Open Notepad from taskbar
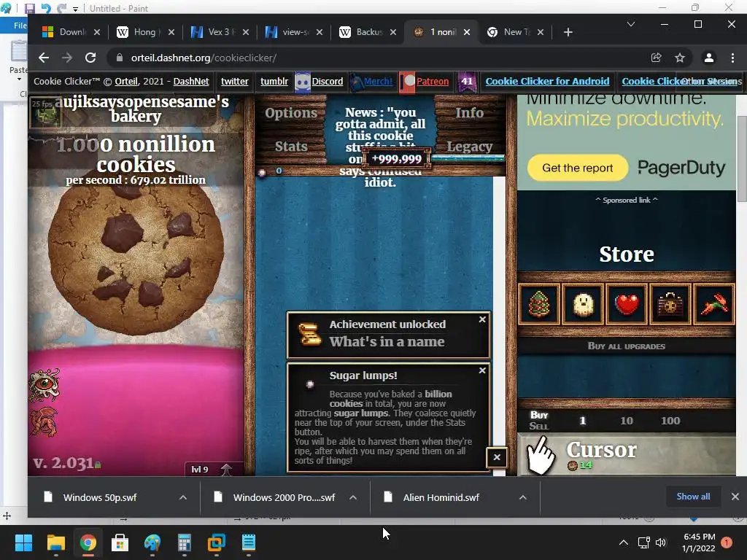 coord(249,542)
